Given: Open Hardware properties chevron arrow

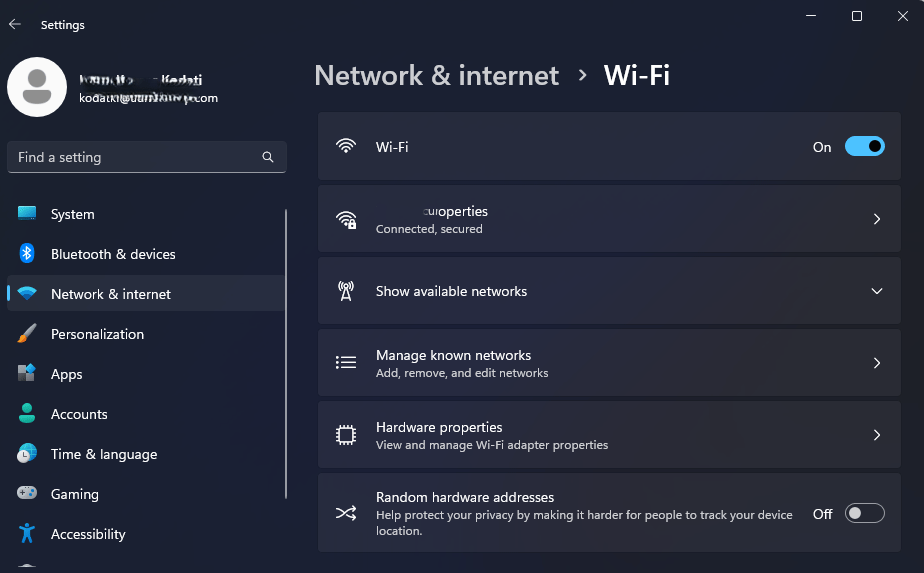Looking at the screenshot, I should pyautogui.click(x=876, y=435).
